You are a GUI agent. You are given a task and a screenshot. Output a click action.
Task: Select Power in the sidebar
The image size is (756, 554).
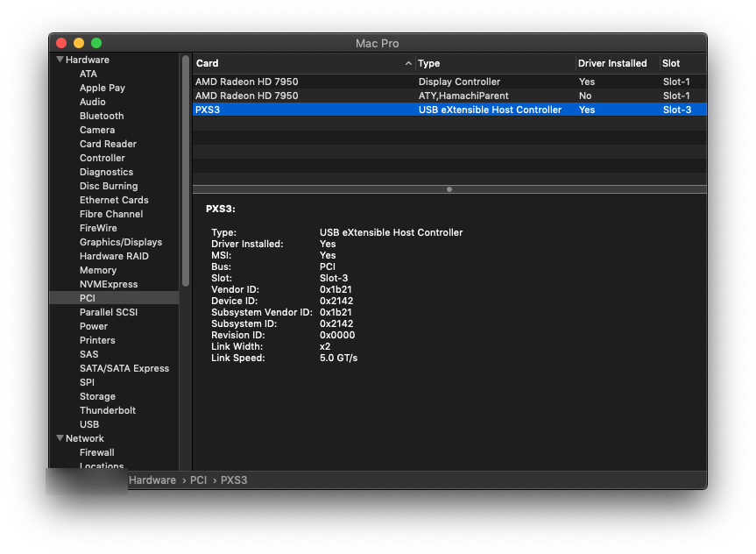(x=94, y=326)
